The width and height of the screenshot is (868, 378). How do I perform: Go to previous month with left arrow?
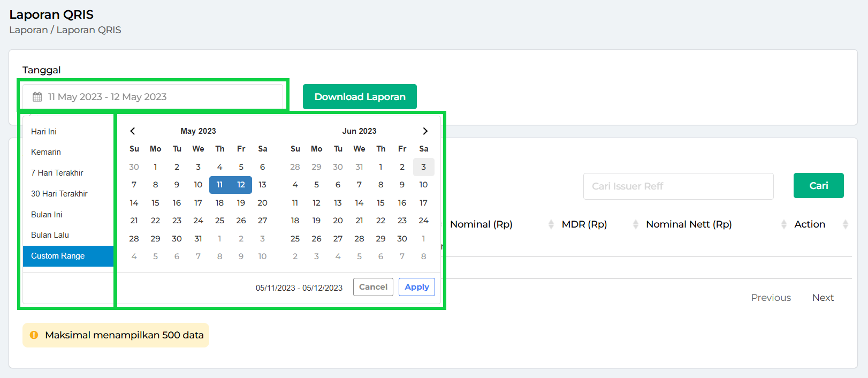pos(133,131)
